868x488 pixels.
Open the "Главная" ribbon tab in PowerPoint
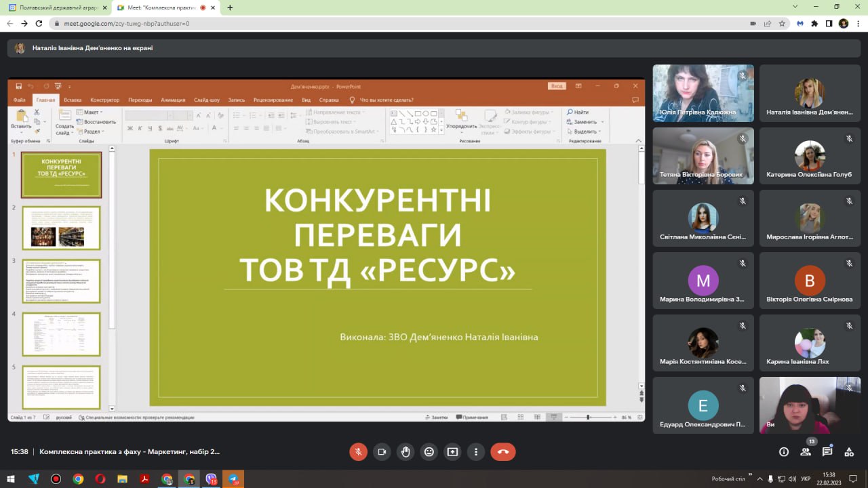tap(45, 100)
